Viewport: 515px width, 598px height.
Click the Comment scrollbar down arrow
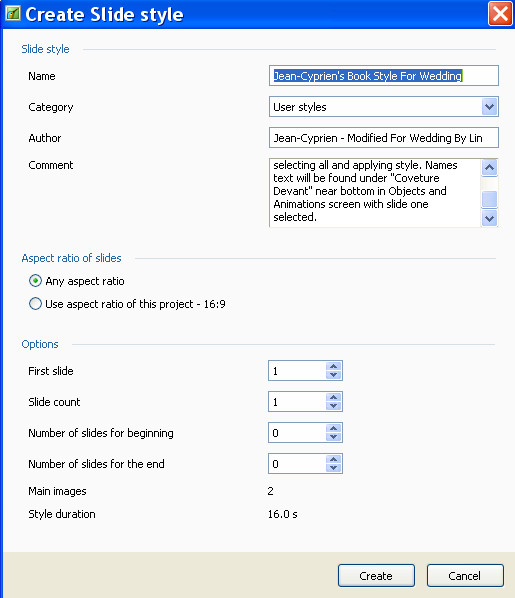489,219
